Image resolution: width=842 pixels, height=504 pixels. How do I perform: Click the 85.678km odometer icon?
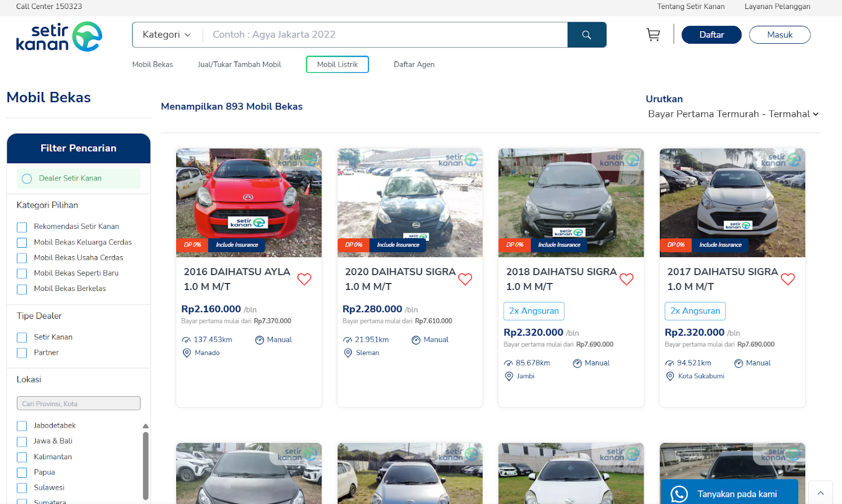(509, 363)
